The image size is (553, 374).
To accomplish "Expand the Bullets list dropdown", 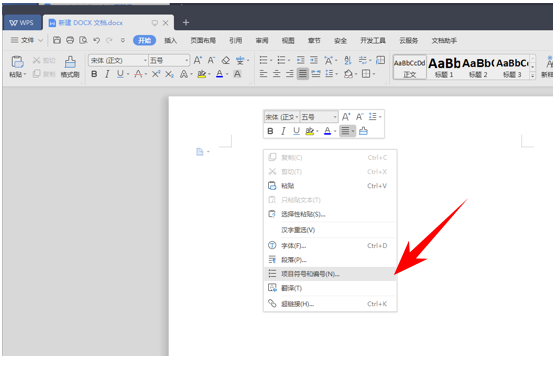I will pyautogui.click(x=271, y=61).
